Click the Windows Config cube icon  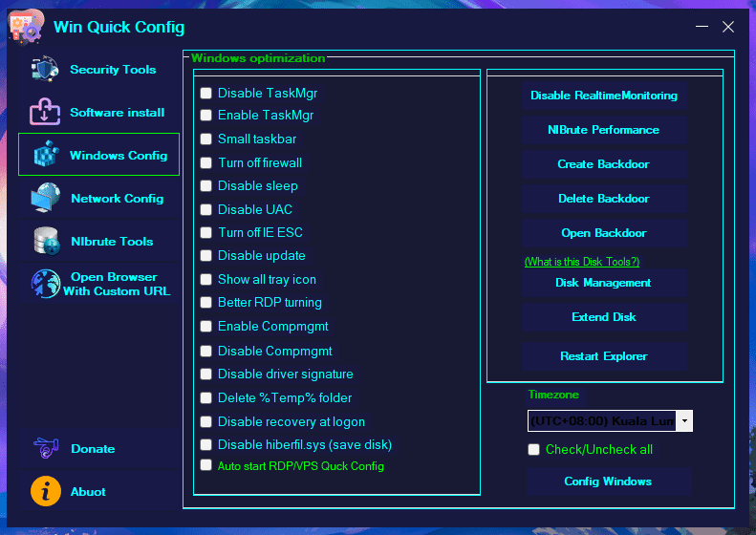point(46,154)
